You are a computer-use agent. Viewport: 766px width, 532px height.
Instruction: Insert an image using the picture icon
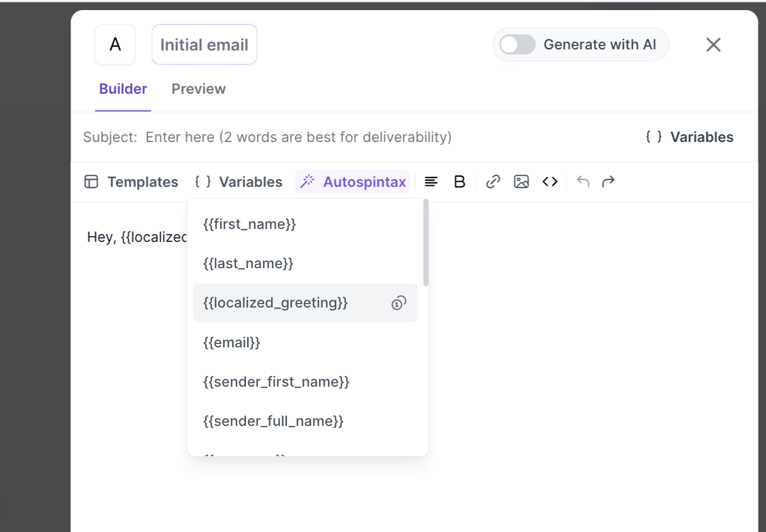(521, 182)
